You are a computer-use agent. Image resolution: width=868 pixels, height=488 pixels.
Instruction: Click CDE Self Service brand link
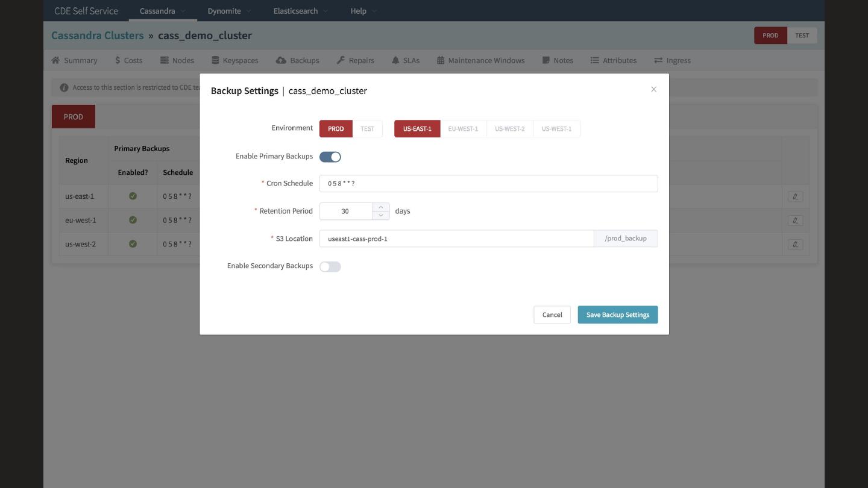click(x=86, y=11)
